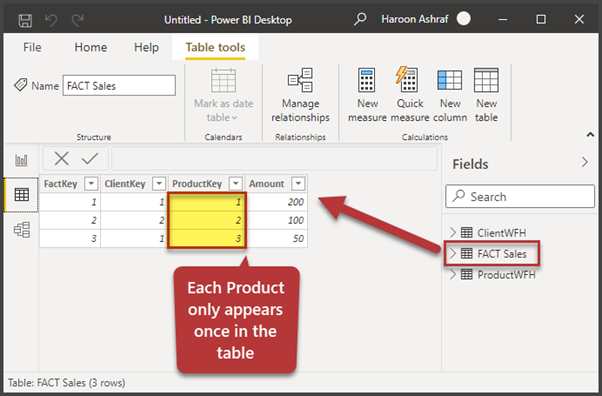Click the Save icon in title bar
The image size is (602, 396).
click(x=25, y=20)
